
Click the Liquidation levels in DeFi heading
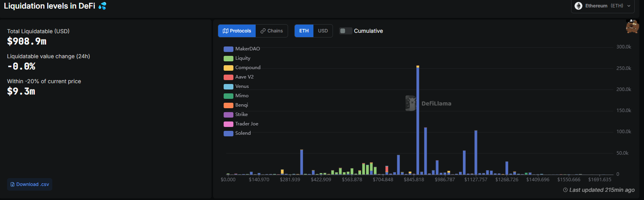(50, 6)
